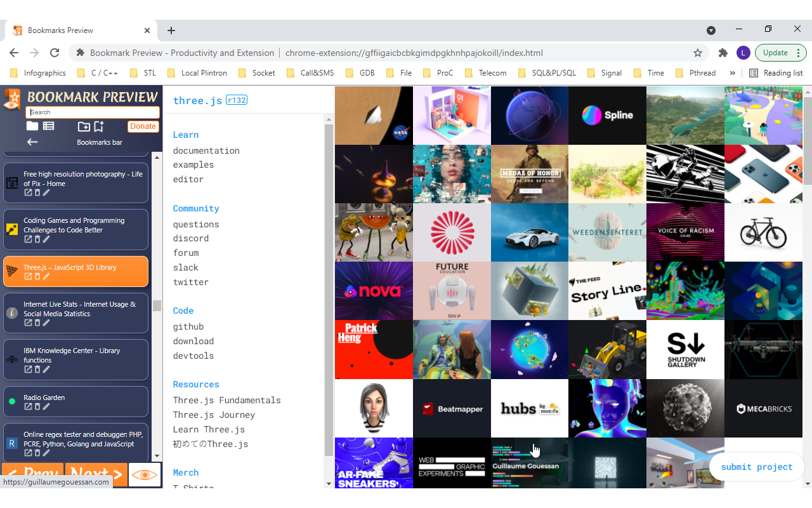
Task: Open the Chrome three-dot menu
Action: [x=797, y=53]
